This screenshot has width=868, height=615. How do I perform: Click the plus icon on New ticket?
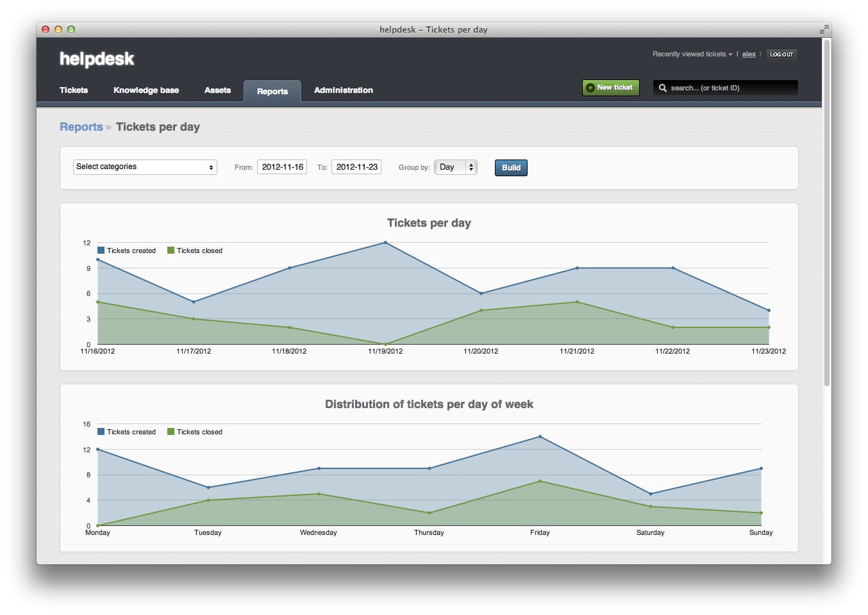(x=590, y=88)
